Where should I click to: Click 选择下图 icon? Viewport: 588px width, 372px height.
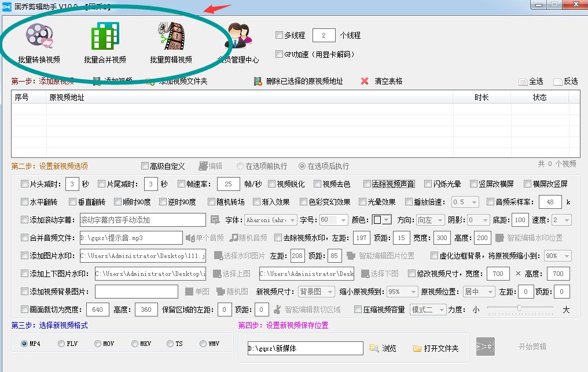(x=365, y=274)
